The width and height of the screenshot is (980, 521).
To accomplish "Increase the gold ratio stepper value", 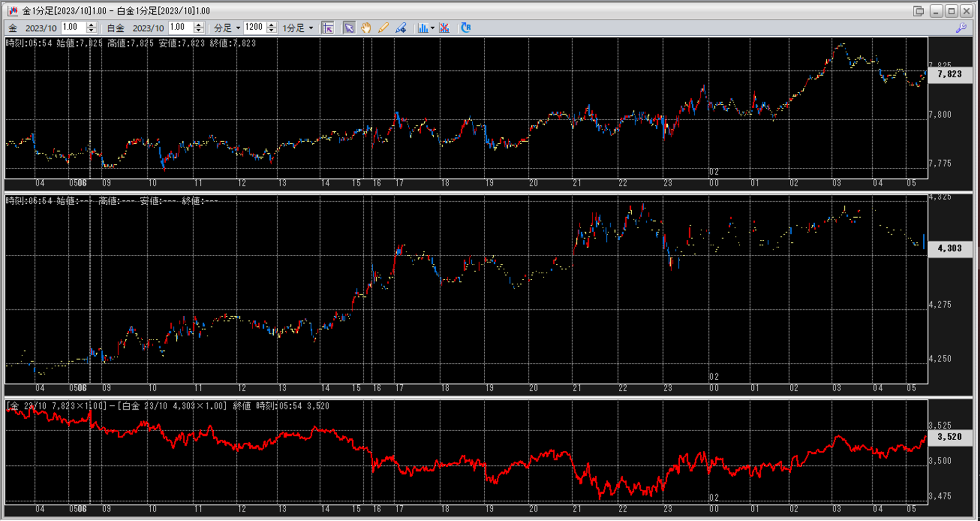I will (91, 25).
